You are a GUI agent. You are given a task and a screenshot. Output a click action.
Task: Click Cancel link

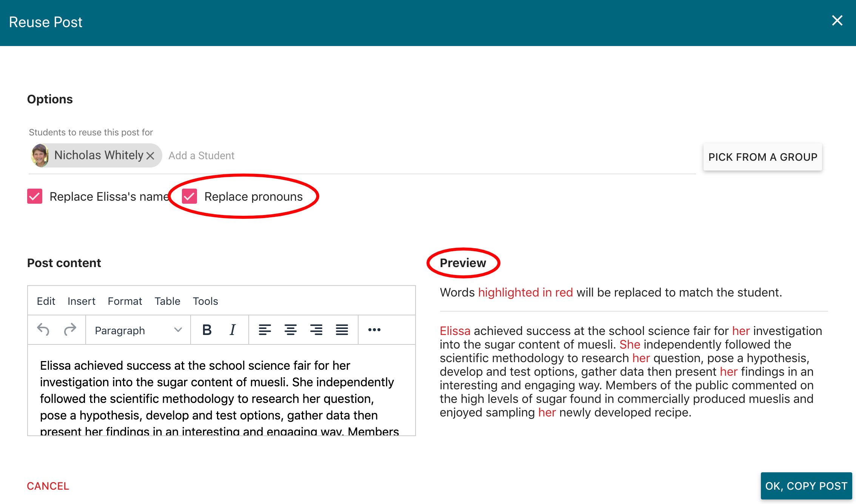(x=48, y=486)
